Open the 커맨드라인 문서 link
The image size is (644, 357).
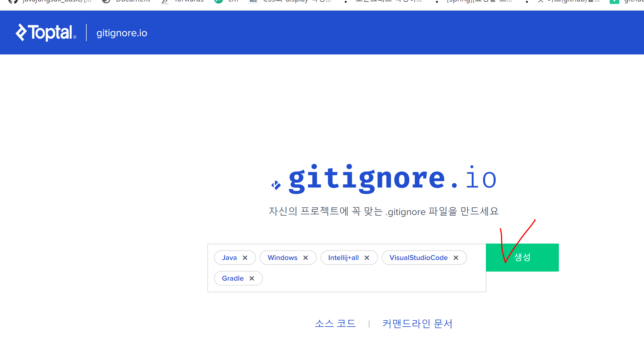pos(417,324)
